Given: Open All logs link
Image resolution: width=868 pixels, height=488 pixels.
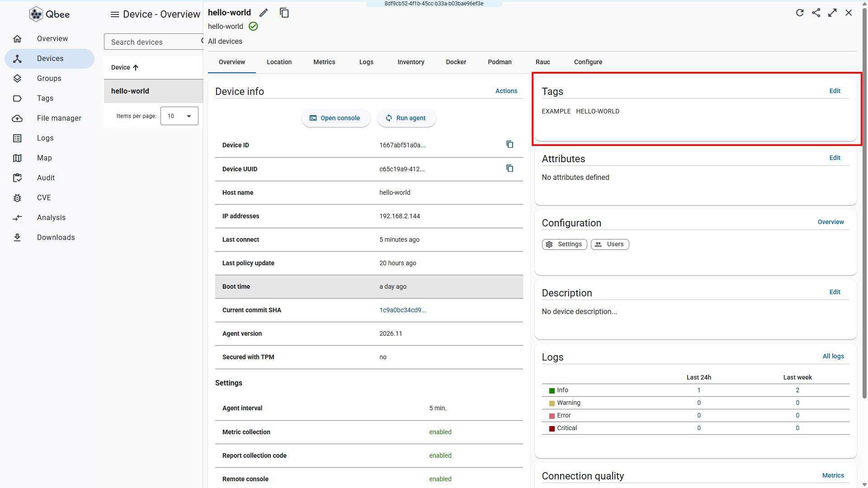Looking at the screenshot, I should pos(833,356).
